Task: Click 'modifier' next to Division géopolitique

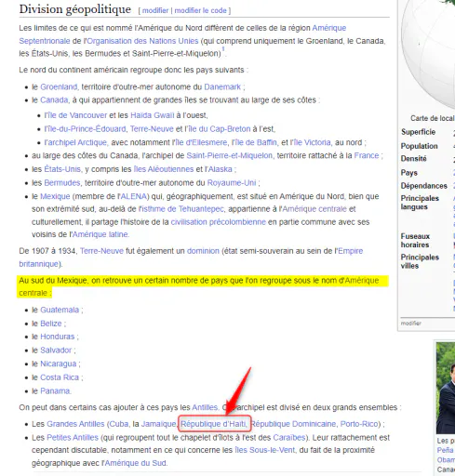Action: [x=155, y=10]
